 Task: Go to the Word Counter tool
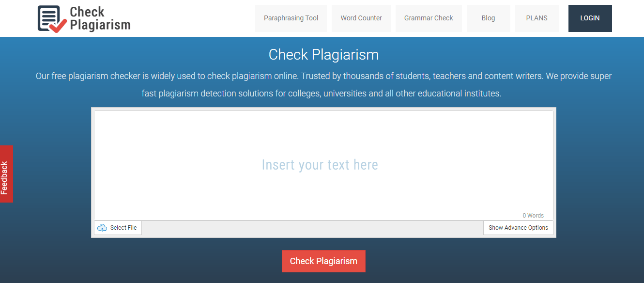point(361,18)
